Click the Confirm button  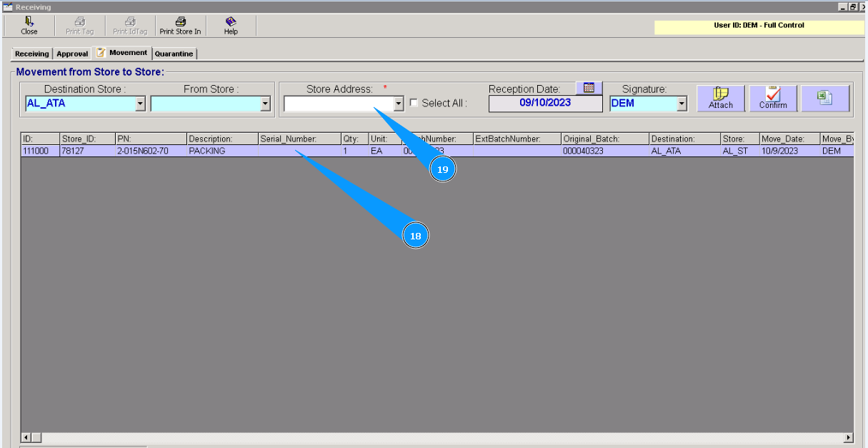(773, 99)
